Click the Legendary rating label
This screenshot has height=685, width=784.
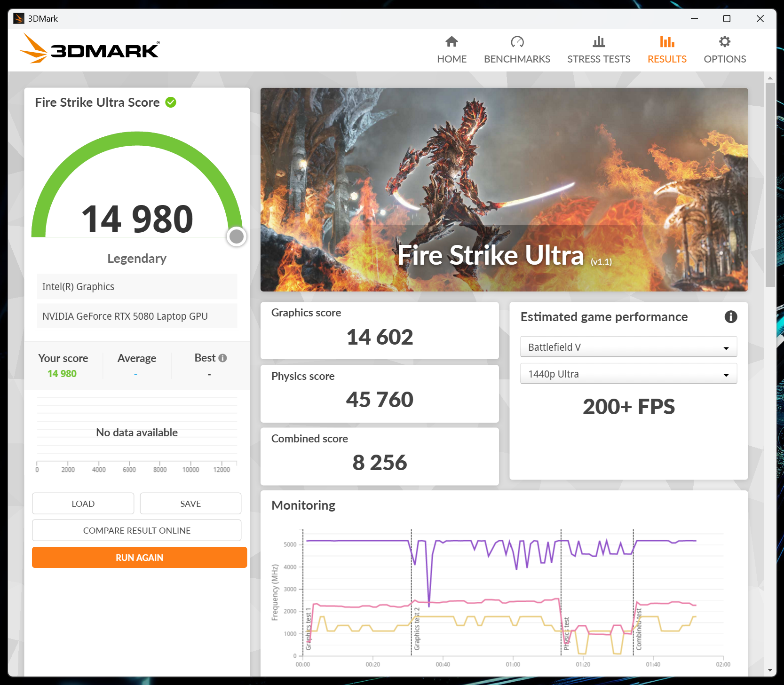click(x=137, y=259)
